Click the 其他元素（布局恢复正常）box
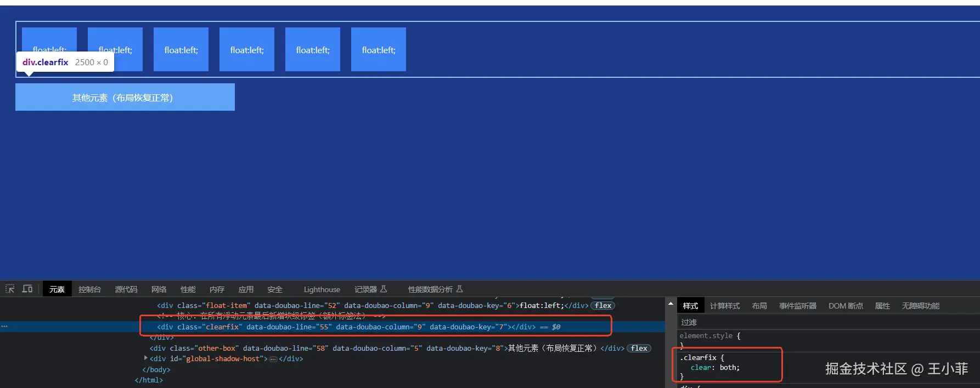Image resolution: width=980 pixels, height=388 pixels. point(125,97)
